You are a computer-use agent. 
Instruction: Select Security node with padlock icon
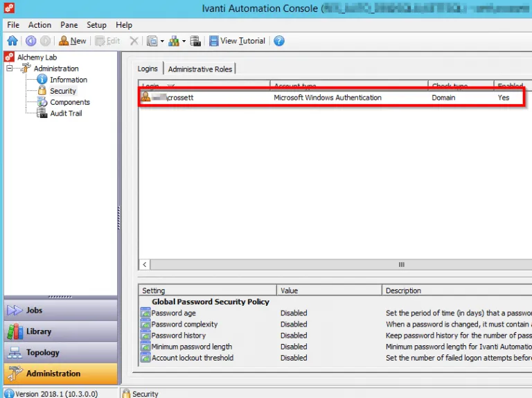pyautogui.click(x=62, y=91)
